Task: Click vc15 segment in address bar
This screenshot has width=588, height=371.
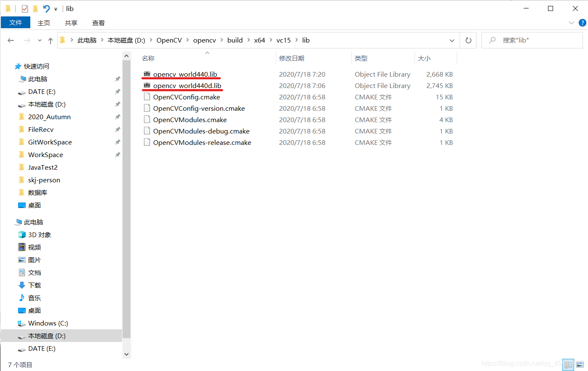Action: 284,40
